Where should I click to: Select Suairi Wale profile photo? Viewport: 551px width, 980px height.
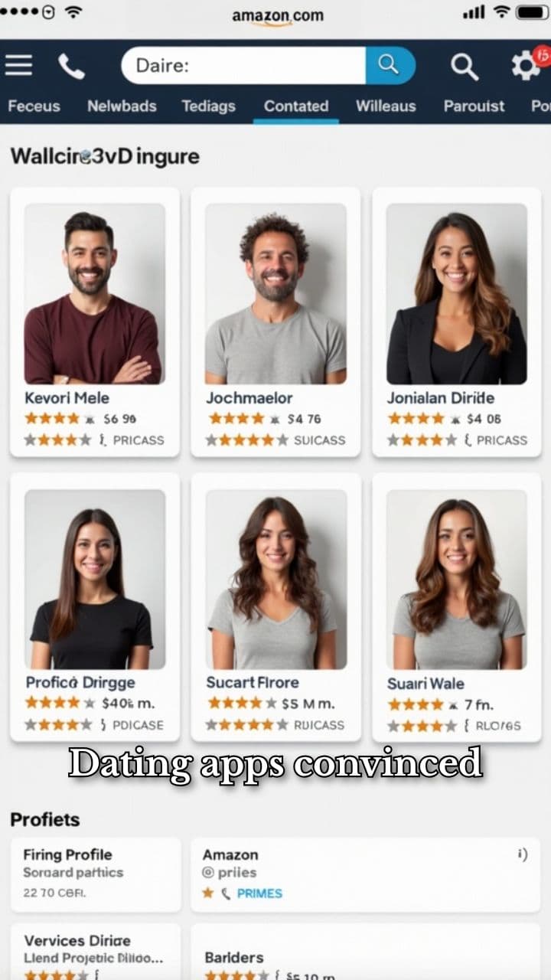457,580
